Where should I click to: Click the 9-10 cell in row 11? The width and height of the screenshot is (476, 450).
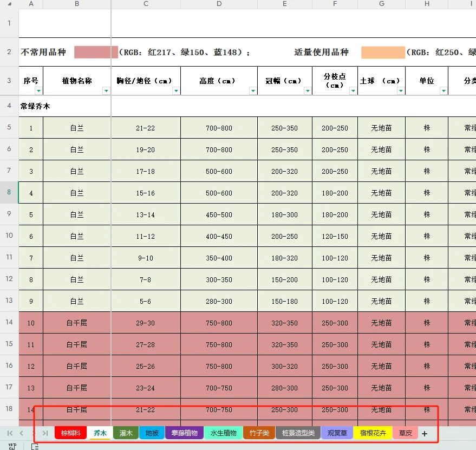pyautogui.click(x=146, y=258)
